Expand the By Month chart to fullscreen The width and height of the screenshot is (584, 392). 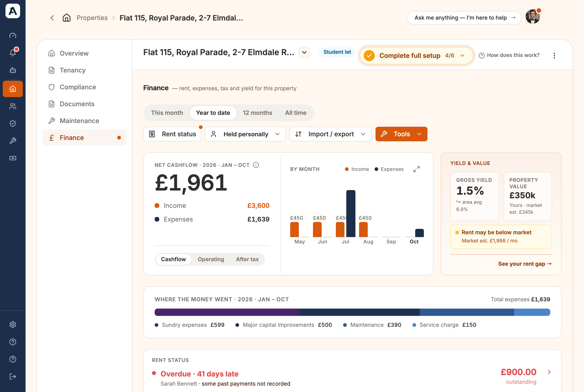pos(416,169)
